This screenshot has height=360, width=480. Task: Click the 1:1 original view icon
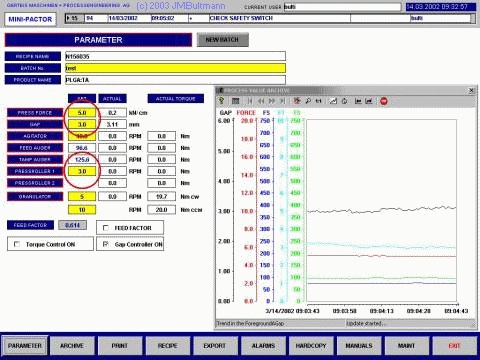[x=319, y=101]
